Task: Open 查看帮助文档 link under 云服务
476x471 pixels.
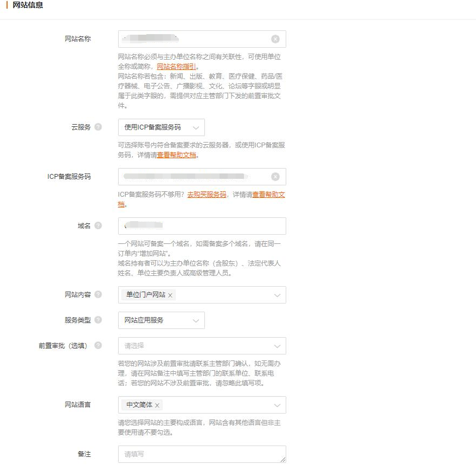Action: pos(176,155)
